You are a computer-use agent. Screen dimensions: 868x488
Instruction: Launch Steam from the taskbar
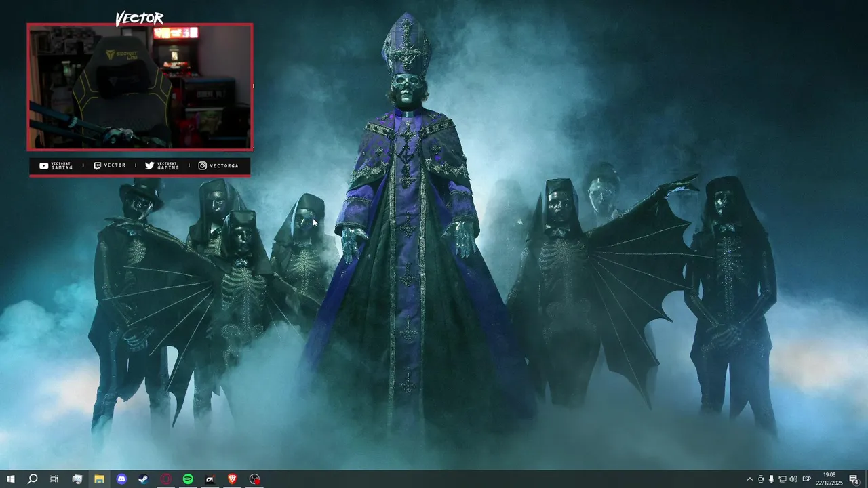pyautogui.click(x=144, y=479)
